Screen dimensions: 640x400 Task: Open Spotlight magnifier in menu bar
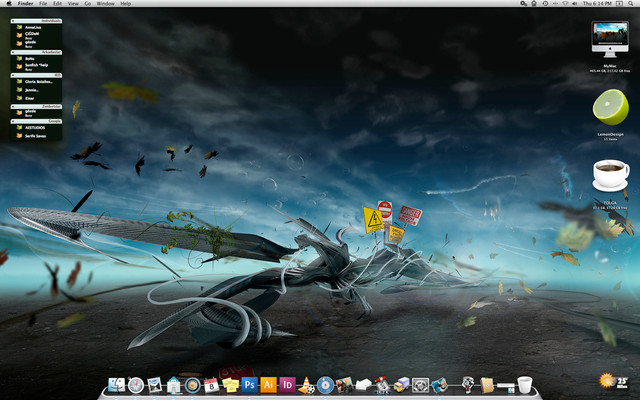coord(630,3)
